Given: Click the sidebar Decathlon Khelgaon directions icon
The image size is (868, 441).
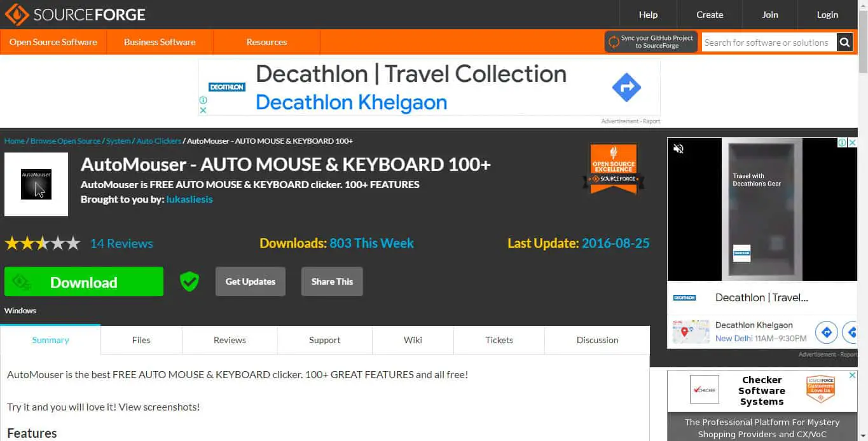Looking at the screenshot, I should pos(826,332).
